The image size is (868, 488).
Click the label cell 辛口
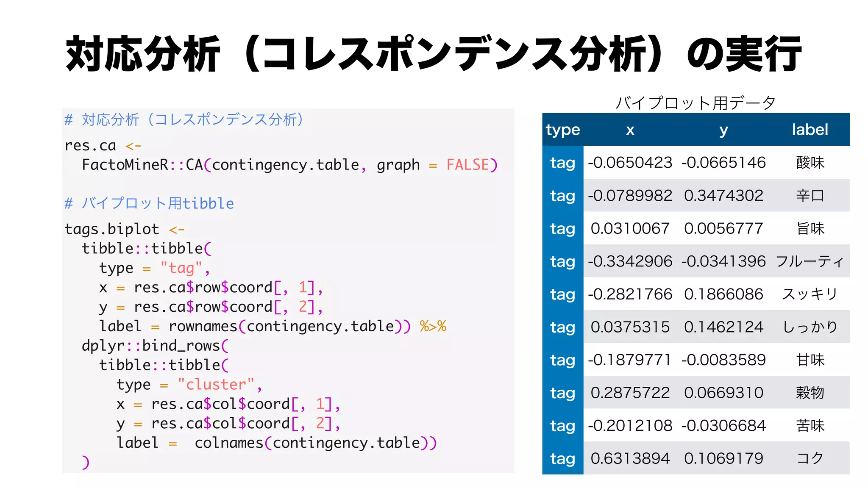click(x=810, y=196)
